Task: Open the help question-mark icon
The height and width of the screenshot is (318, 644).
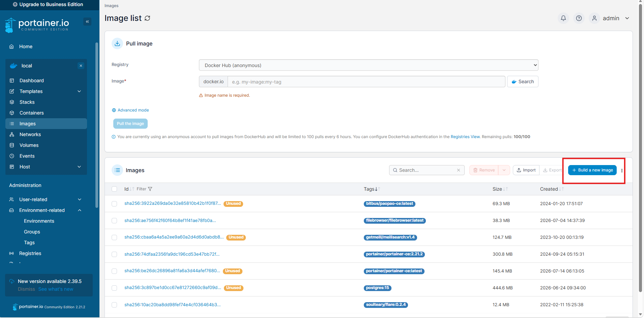Action: [579, 18]
